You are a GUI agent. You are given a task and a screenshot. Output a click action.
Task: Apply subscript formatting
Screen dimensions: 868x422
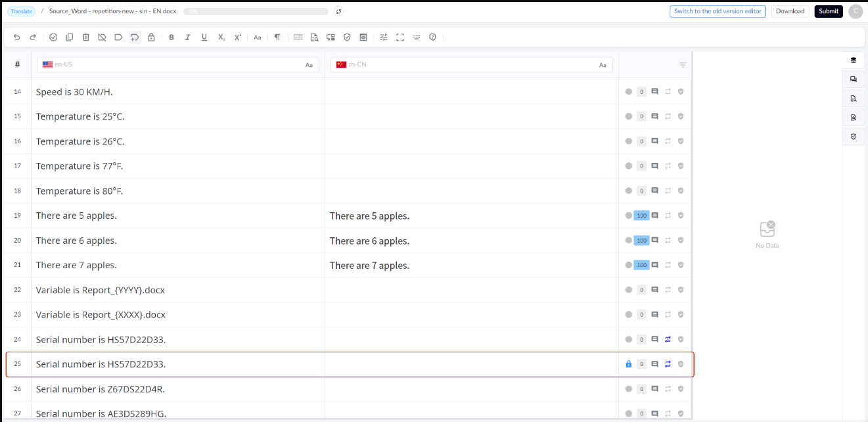221,37
